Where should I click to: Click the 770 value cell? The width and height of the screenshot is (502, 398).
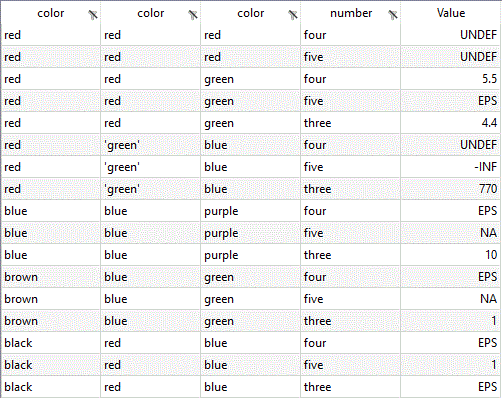tap(450, 189)
